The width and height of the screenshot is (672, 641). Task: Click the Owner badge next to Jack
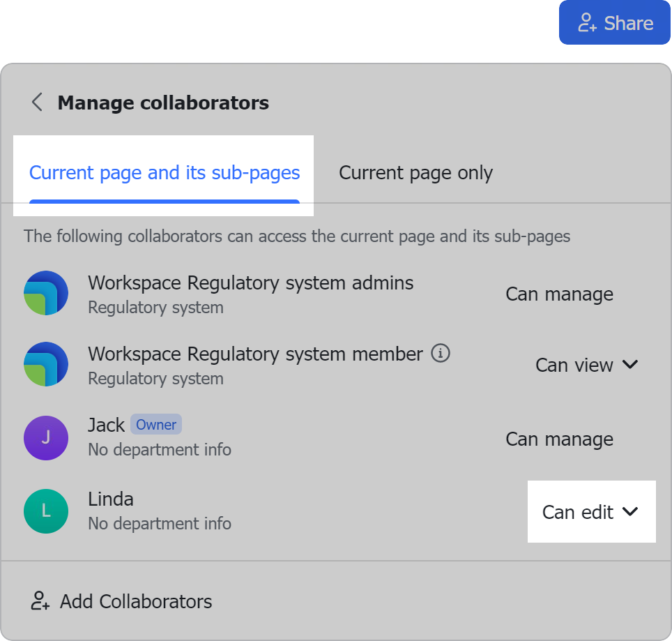[155, 424]
